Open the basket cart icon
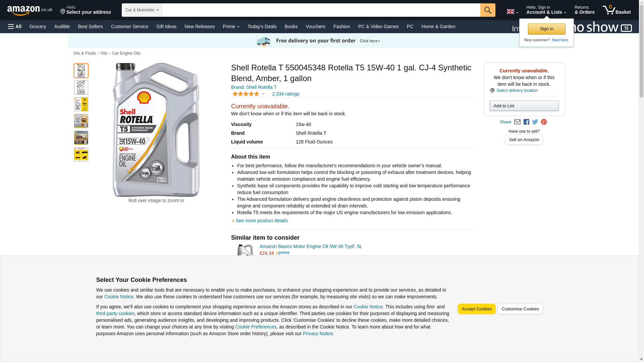644x362 pixels. (616, 10)
